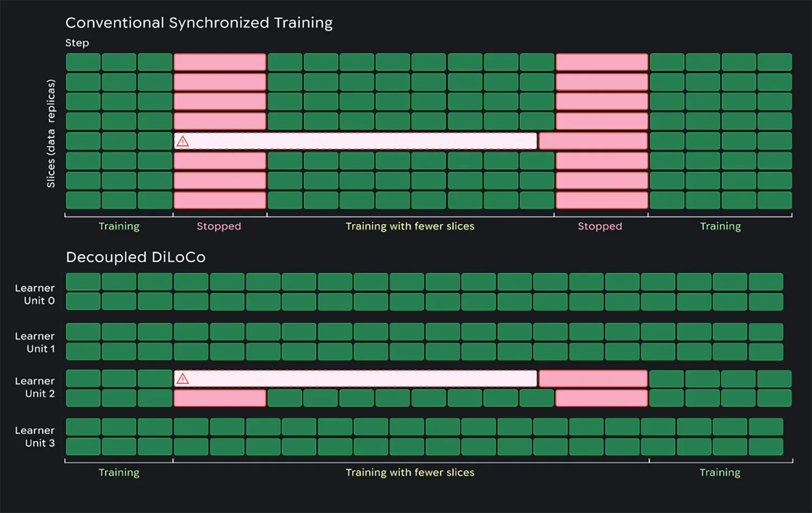Select the Learner Unit 0 label

pyautogui.click(x=35, y=294)
